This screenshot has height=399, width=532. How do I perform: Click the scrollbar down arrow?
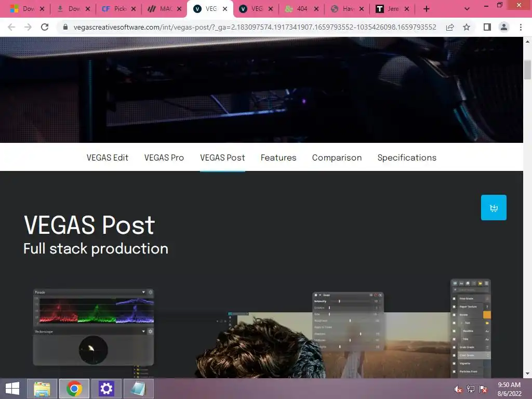(x=527, y=374)
